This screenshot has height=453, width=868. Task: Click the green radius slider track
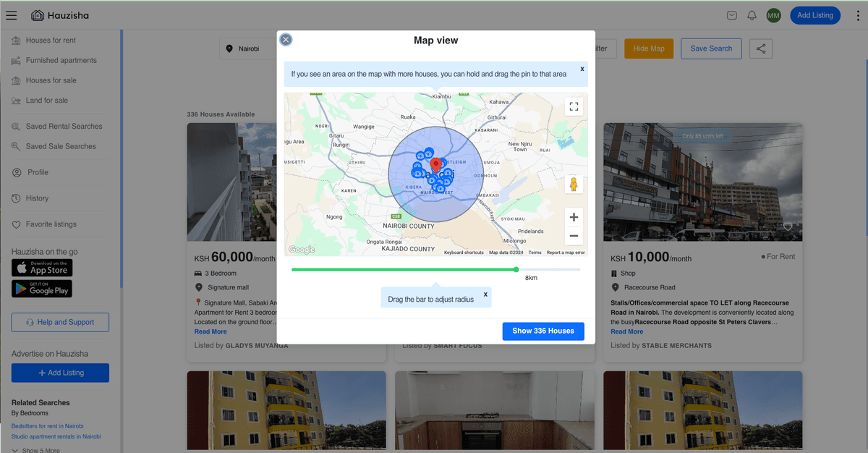click(x=404, y=269)
